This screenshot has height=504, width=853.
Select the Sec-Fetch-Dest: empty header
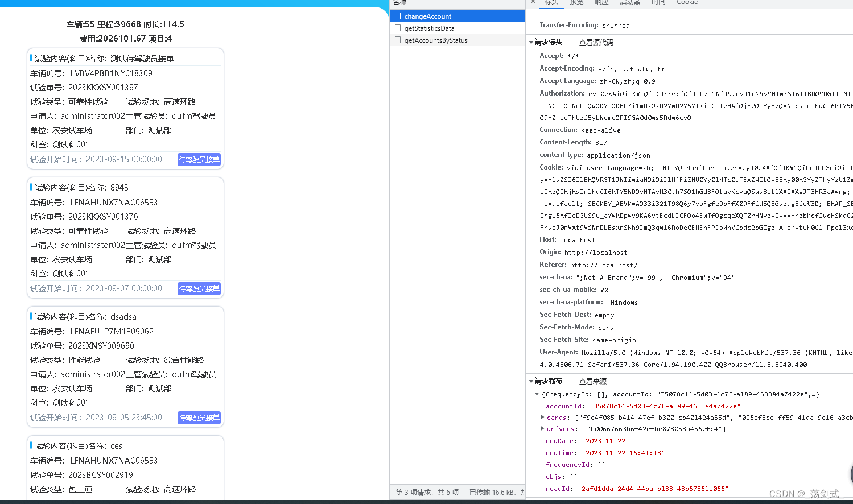coord(577,315)
